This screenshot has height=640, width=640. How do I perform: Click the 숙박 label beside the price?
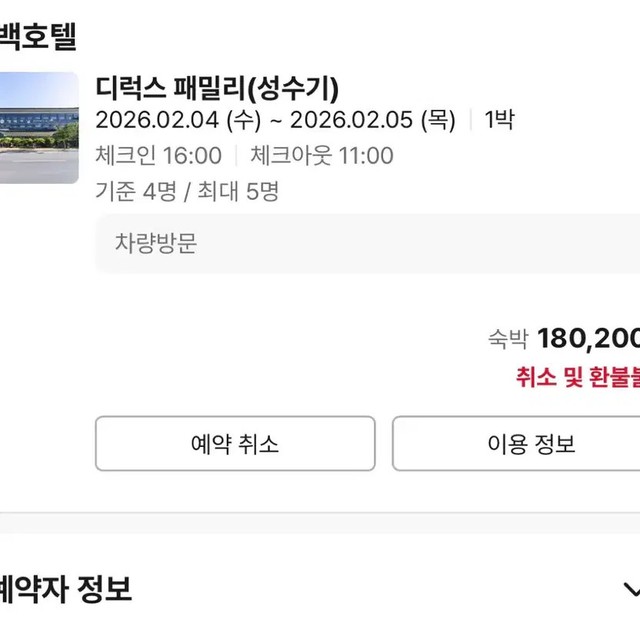pos(507,341)
